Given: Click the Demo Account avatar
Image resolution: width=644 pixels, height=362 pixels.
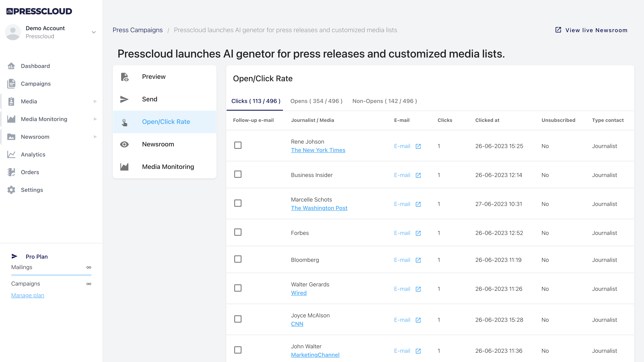Looking at the screenshot, I should [13, 32].
